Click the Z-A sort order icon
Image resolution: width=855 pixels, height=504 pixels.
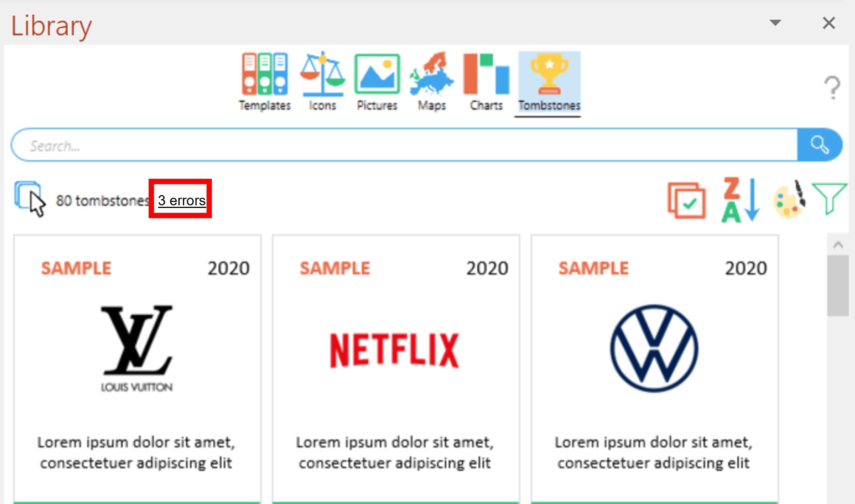point(740,200)
